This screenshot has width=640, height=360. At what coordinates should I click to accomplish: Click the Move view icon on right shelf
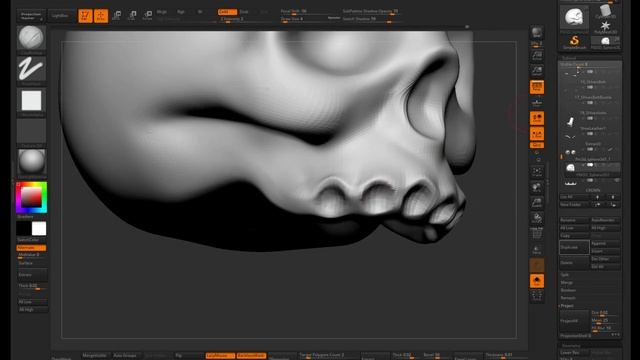537,187
